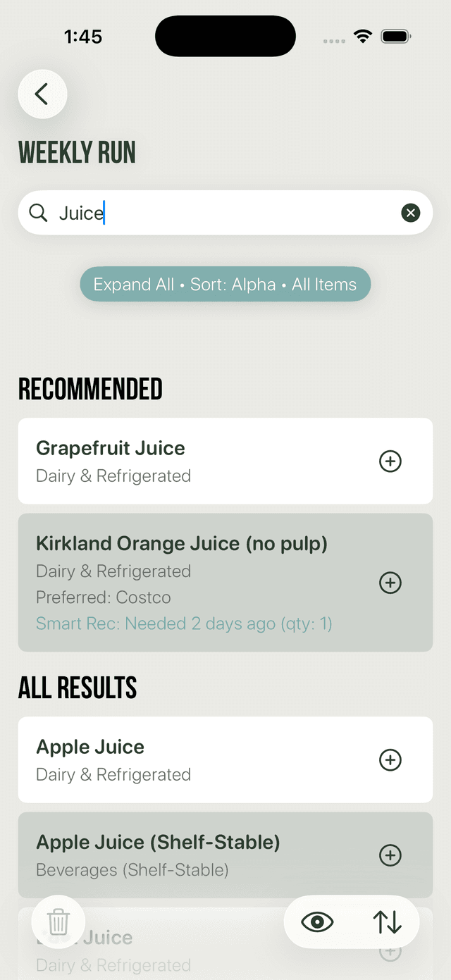The image size is (451, 980).
Task: Toggle the eye visibility icon
Action: coord(316,922)
